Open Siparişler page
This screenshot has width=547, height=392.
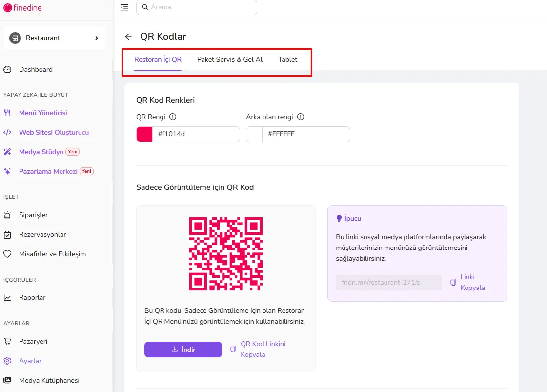[33, 215]
